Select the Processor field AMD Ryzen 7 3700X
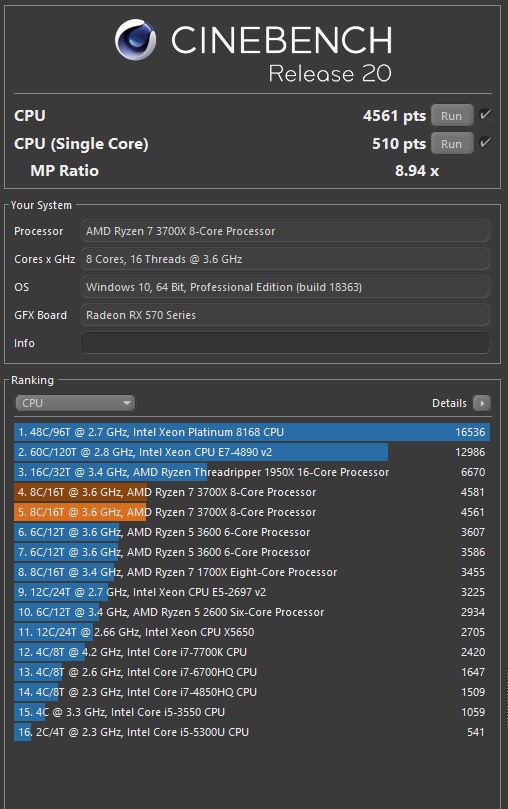 (x=285, y=231)
